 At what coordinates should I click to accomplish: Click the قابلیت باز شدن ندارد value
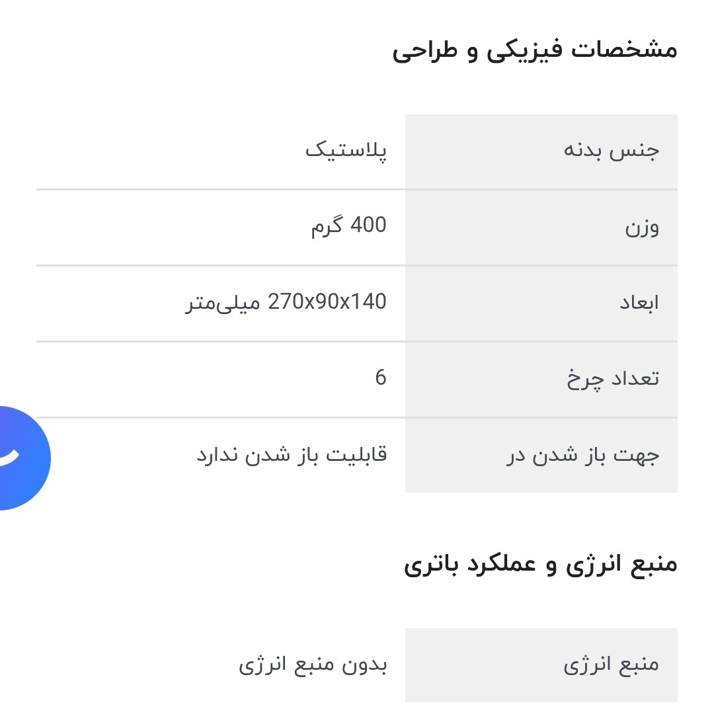(291, 456)
